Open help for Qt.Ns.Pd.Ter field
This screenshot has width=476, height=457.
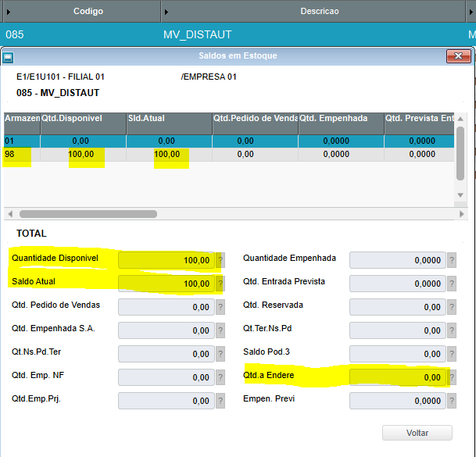coord(220,354)
